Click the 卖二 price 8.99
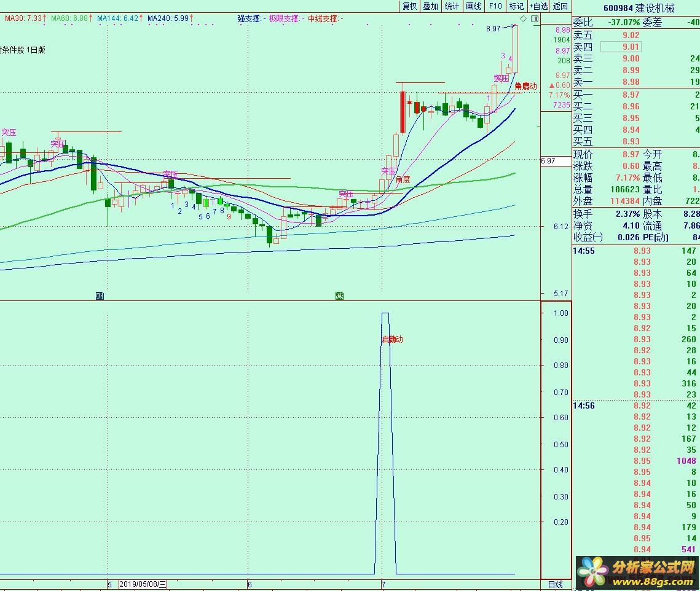 631,70
